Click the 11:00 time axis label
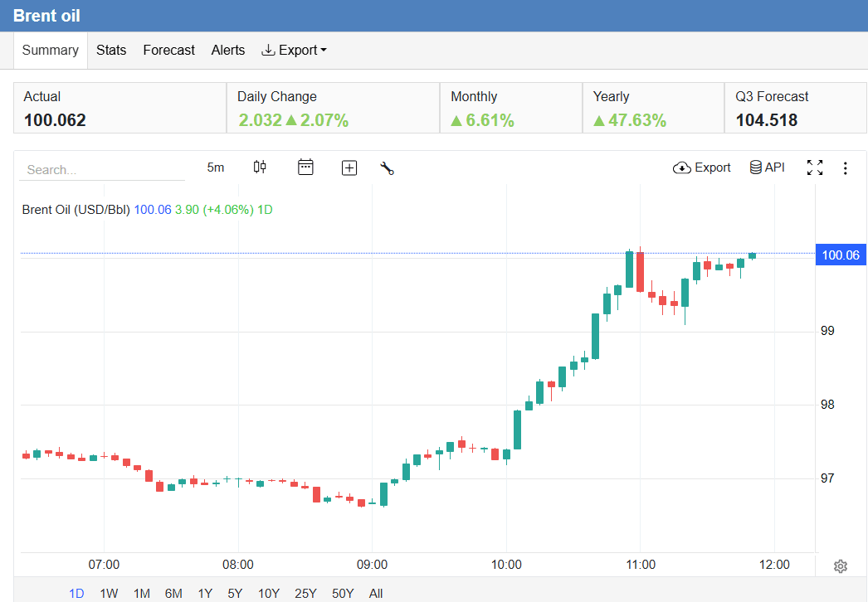868x602 pixels. (x=641, y=565)
